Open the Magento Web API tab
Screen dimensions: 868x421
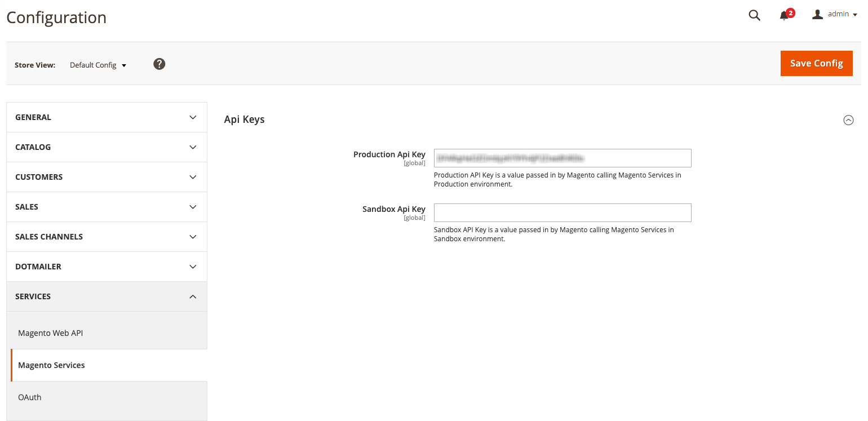51,333
